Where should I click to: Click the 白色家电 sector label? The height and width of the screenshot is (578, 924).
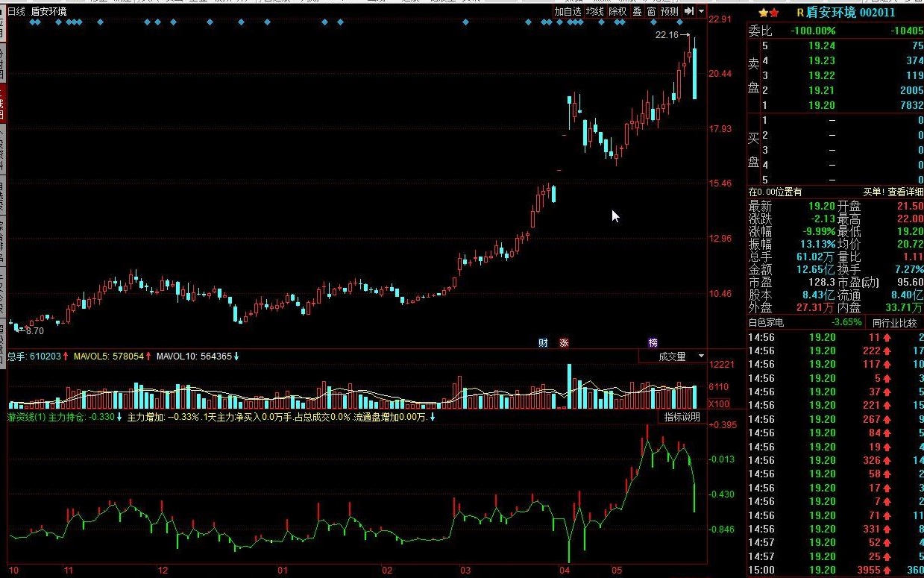[766, 323]
